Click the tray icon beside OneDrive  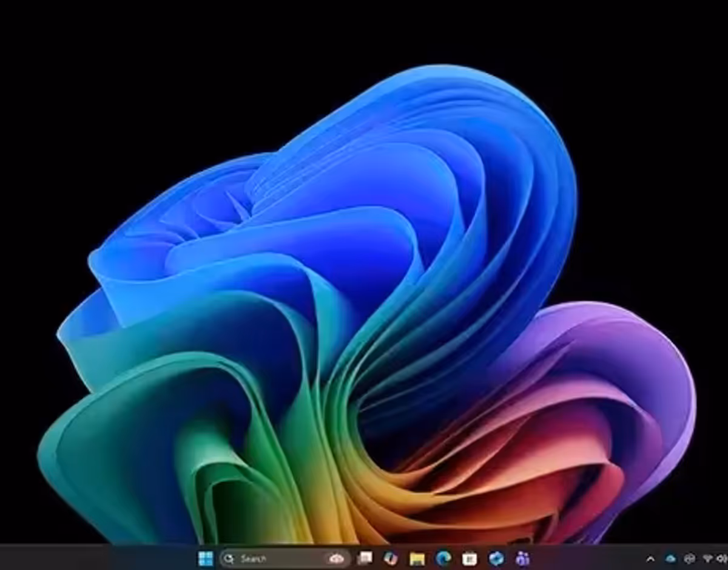(x=689, y=558)
